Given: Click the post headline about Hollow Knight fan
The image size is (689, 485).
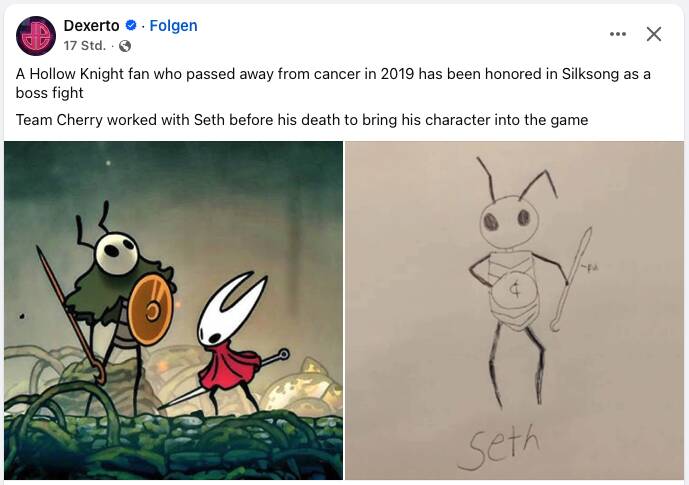Looking at the screenshot, I should point(333,83).
